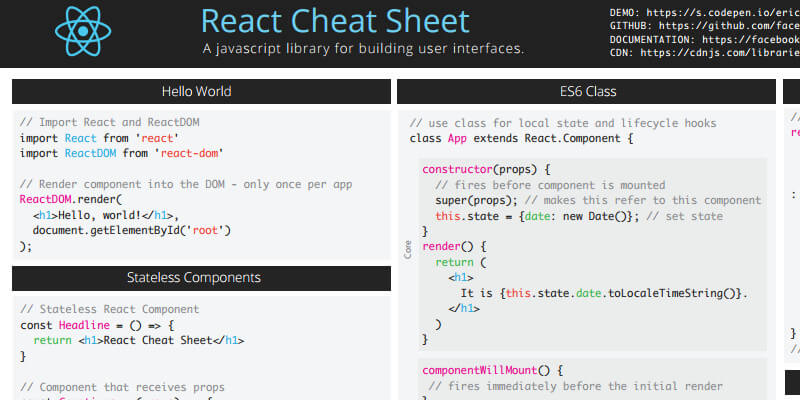Image resolution: width=800 pixels, height=400 pixels.
Task: Select the Hello World section header
Action: click(200, 92)
